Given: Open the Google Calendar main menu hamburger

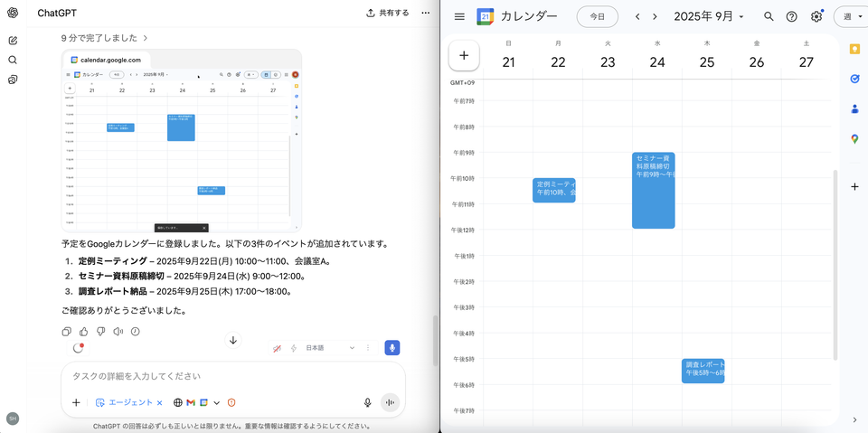Looking at the screenshot, I should [459, 16].
